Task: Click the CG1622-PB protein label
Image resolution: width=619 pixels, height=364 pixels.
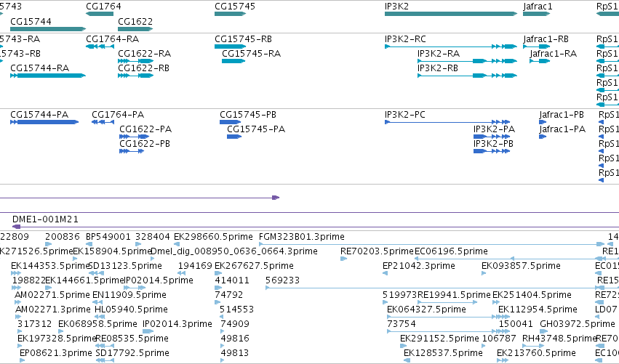Action: pos(145,144)
